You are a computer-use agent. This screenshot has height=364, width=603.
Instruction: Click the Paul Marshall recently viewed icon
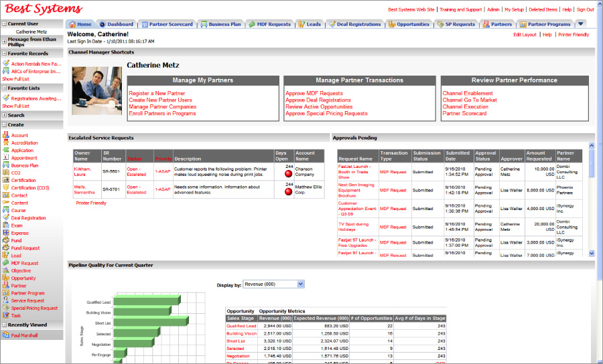[x=5, y=335]
